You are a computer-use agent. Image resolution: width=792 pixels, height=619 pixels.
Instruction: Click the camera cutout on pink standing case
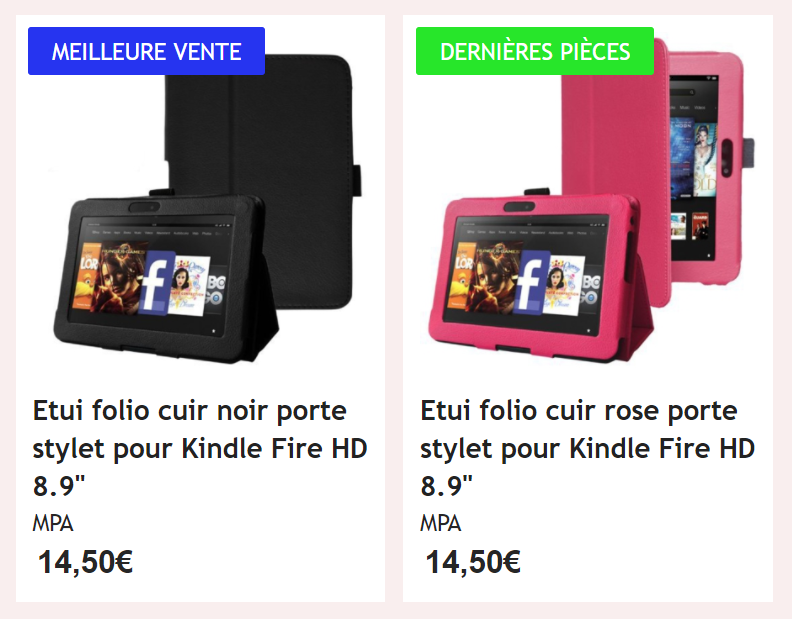click(519, 207)
